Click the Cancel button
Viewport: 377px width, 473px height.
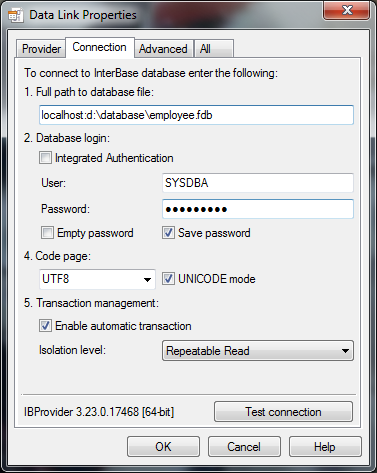(x=244, y=447)
